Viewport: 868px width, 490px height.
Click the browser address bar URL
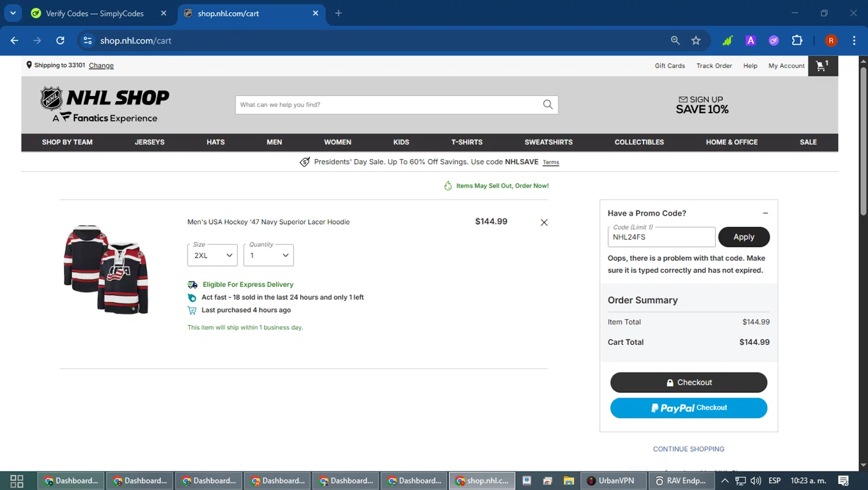tap(136, 40)
